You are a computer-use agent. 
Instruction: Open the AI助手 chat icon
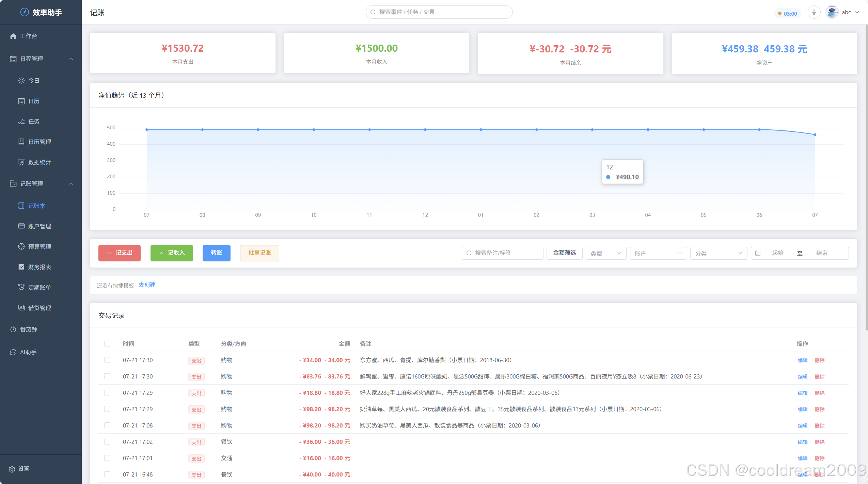pyautogui.click(x=13, y=352)
